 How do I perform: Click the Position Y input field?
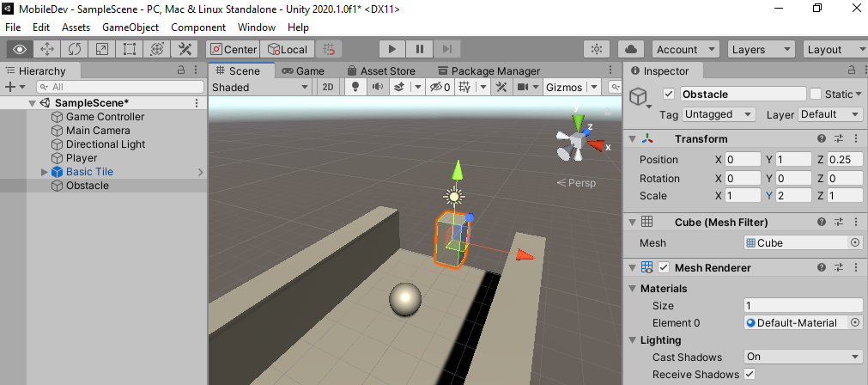pyautogui.click(x=793, y=160)
